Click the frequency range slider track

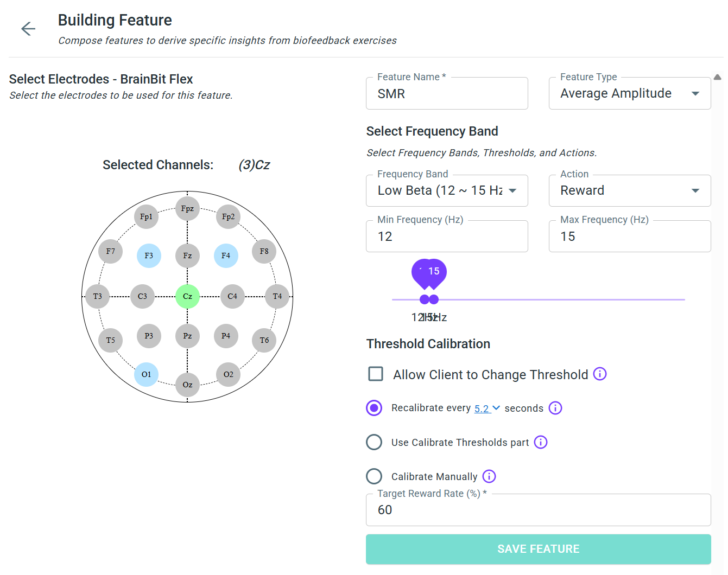tap(559, 299)
